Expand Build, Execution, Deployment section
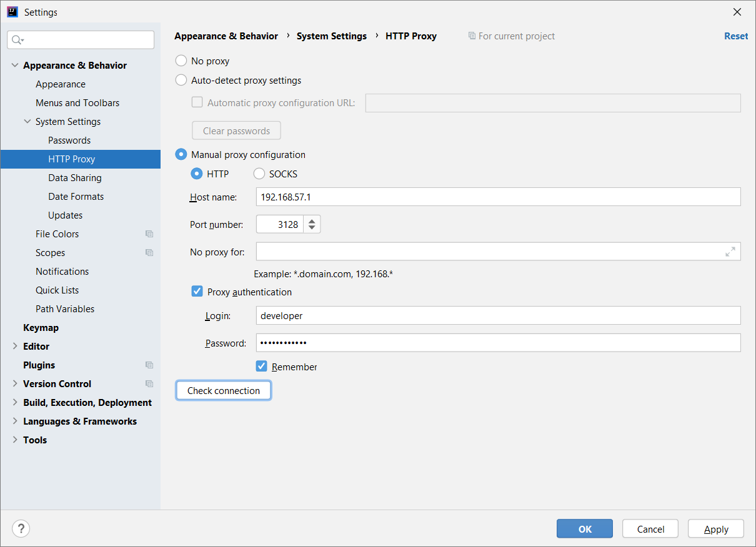Viewport: 756px width, 547px height. pos(15,403)
